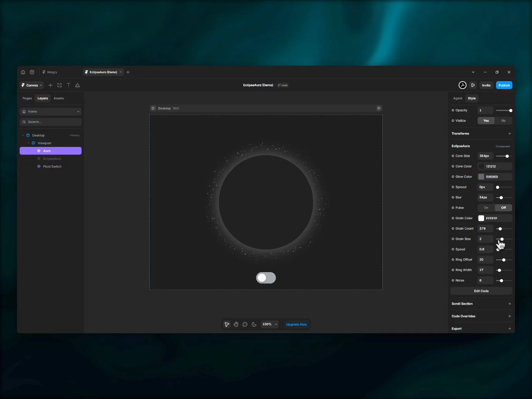532x399 pixels.
Task: Click the preview play button near Invite
Action: (x=473, y=85)
